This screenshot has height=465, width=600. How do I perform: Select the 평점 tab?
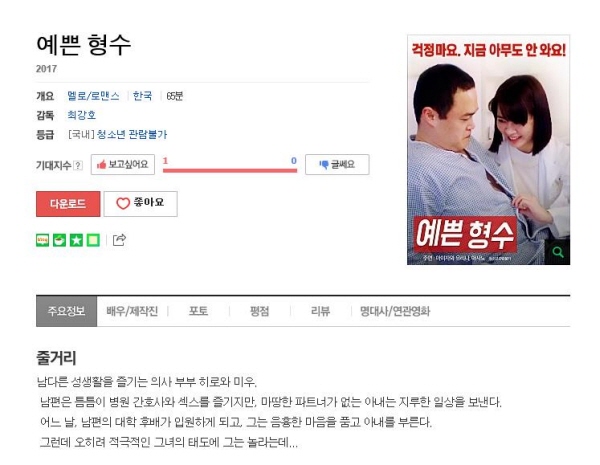(x=259, y=311)
